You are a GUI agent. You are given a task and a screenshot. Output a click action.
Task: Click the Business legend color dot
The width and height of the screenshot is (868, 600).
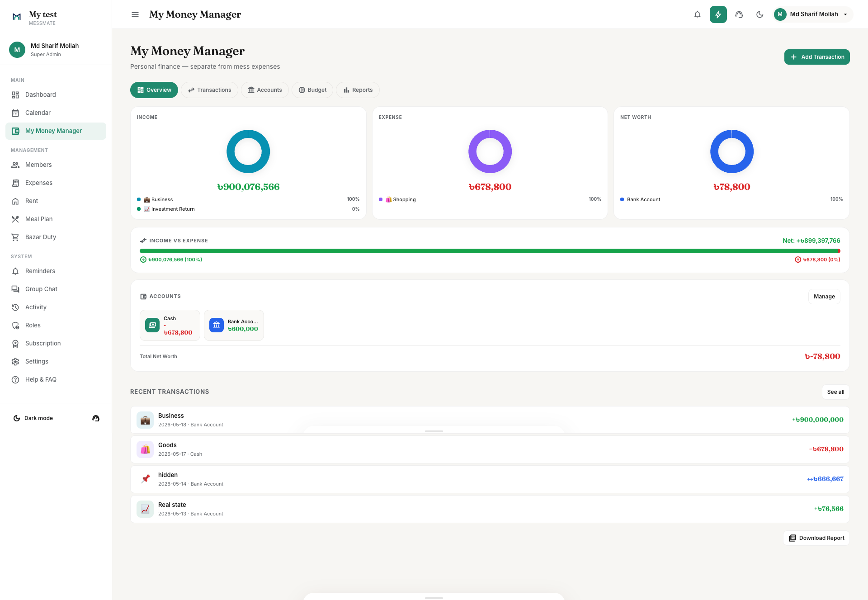pyautogui.click(x=139, y=199)
